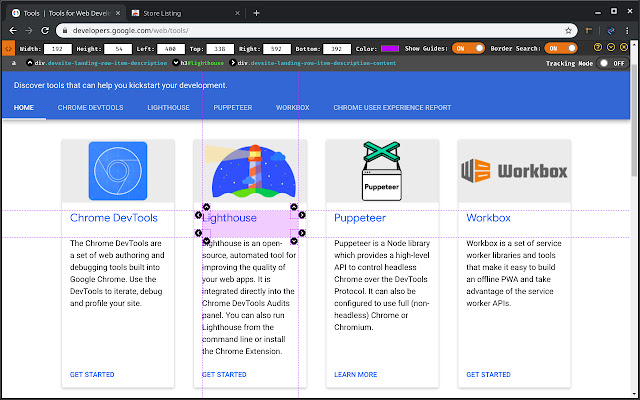Turn on the Tracking Mode switch
Image resolution: width=640 pixels, height=400 pixels.
coord(611,63)
